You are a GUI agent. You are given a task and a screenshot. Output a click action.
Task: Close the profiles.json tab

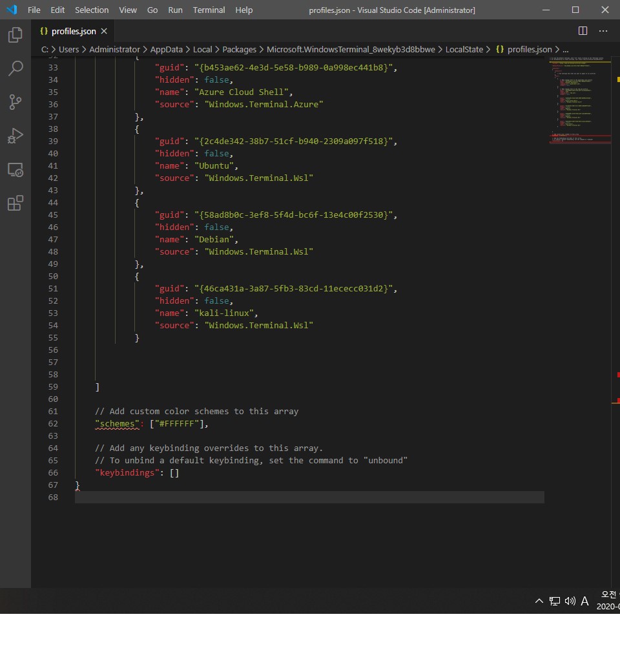tap(104, 31)
